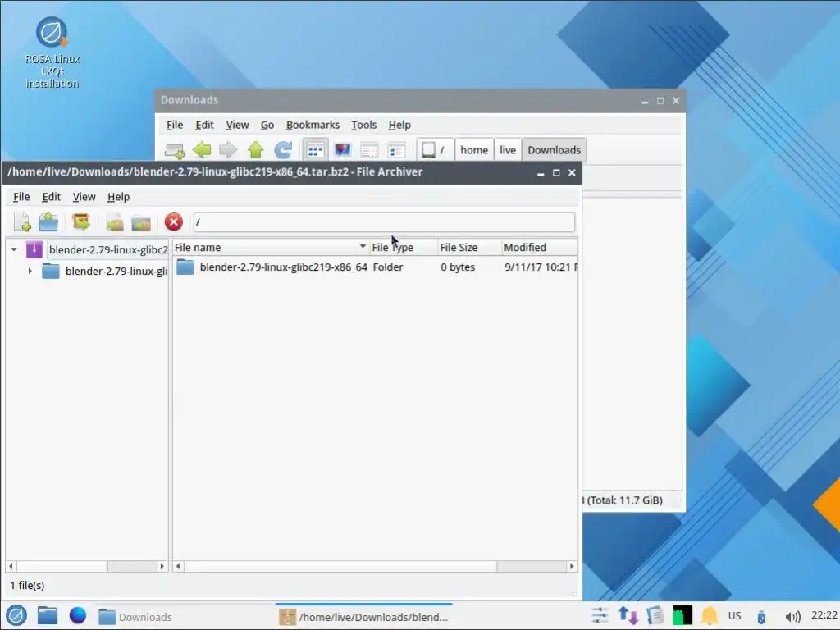Toggle detailed list view in Downloads window
The height and width of the screenshot is (630, 840).
click(396, 151)
